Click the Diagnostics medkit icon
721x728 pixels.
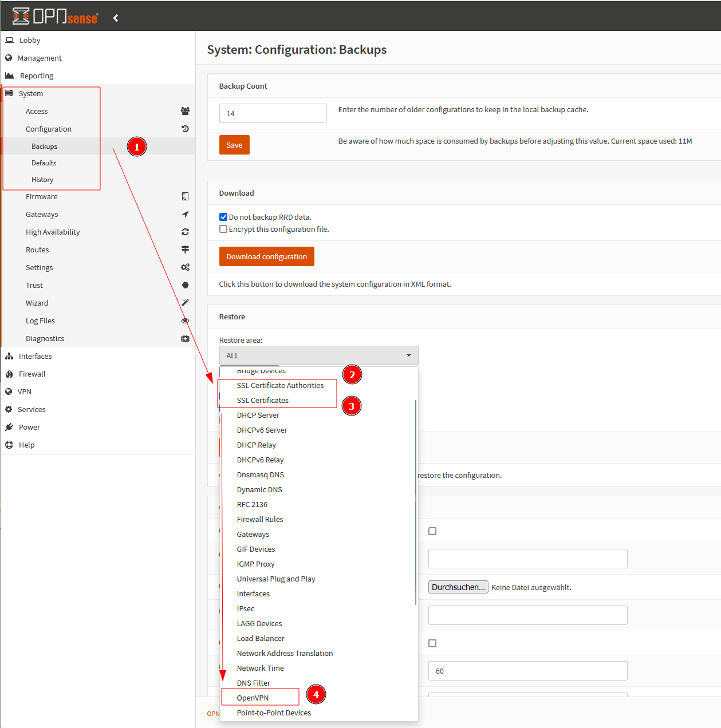pos(185,338)
